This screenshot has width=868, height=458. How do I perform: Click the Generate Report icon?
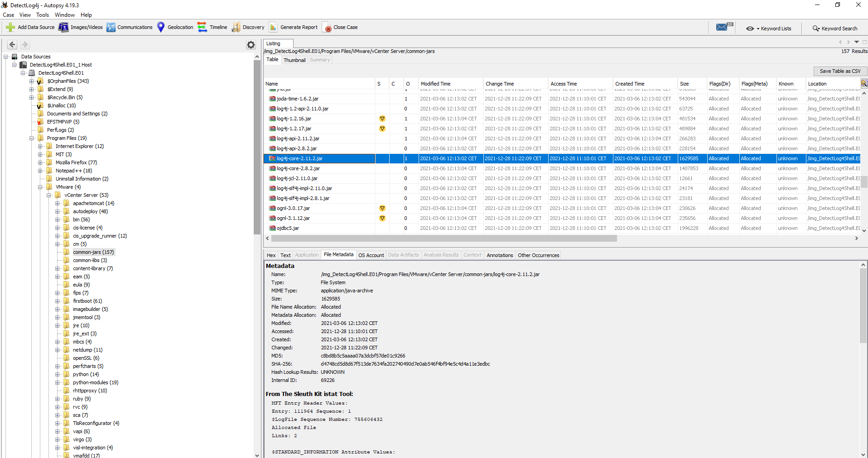click(x=273, y=27)
